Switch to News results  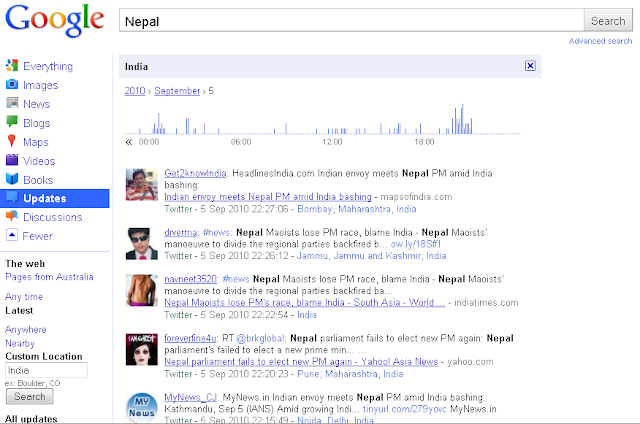pyautogui.click(x=36, y=104)
